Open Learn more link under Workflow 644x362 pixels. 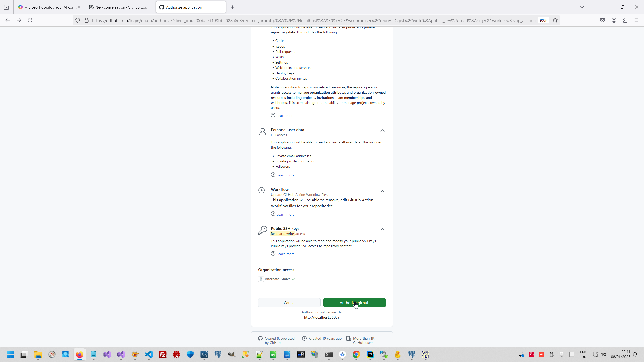[x=285, y=214]
